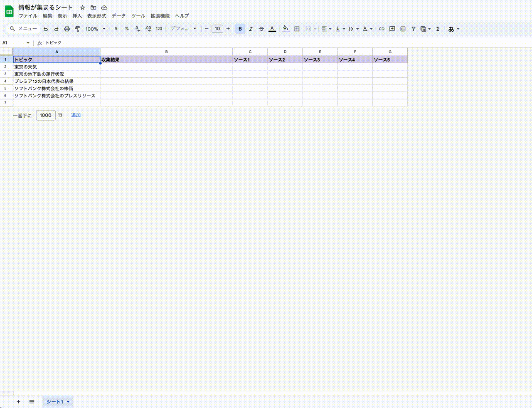Increase decimal places
This screenshot has height=408, width=532.
(148, 29)
